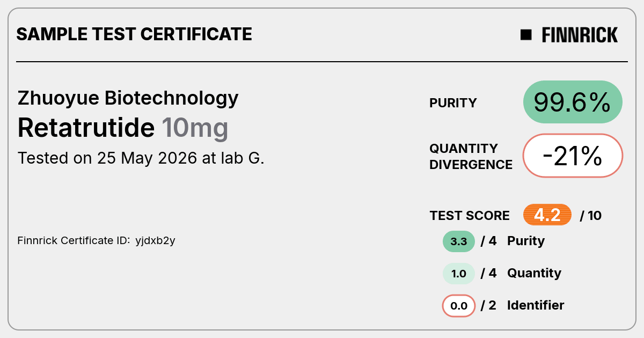
Task: Click the Sample Test Certificate heading
Action: pos(134,34)
